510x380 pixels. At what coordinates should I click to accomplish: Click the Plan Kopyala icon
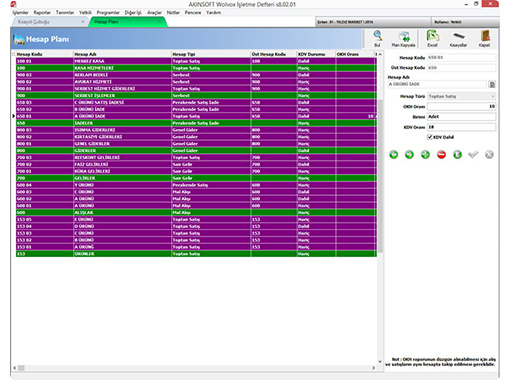[403, 39]
